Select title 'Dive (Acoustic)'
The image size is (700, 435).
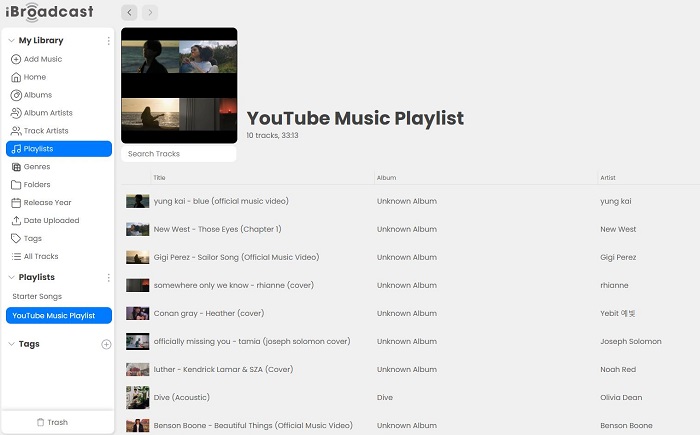pyautogui.click(x=182, y=397)
